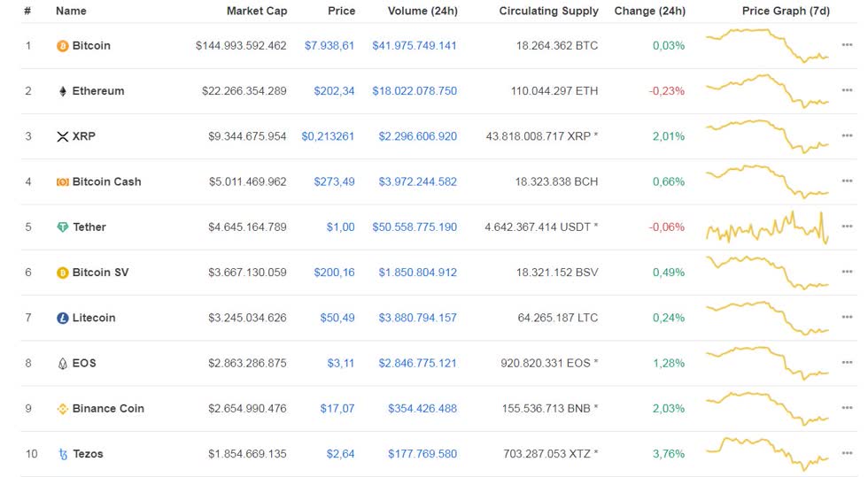Click Tezos volume $177.769.580
868x477 pixels.
422,454
